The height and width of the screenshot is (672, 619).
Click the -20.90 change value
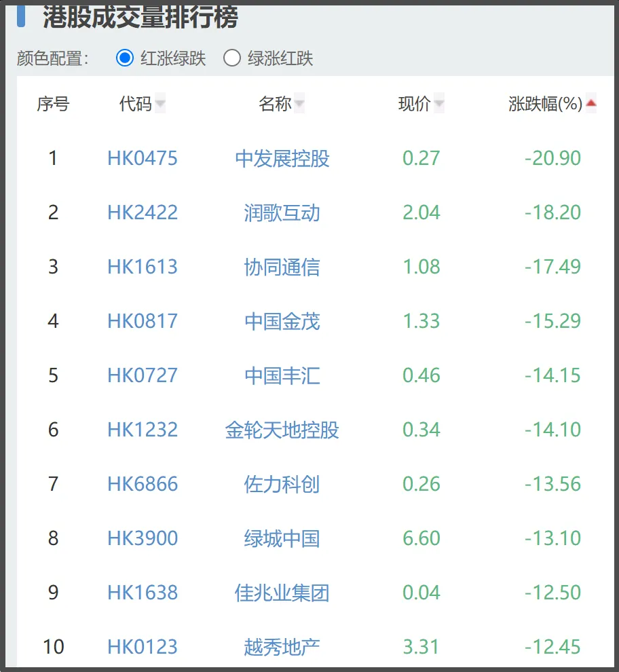pos(553,158)
